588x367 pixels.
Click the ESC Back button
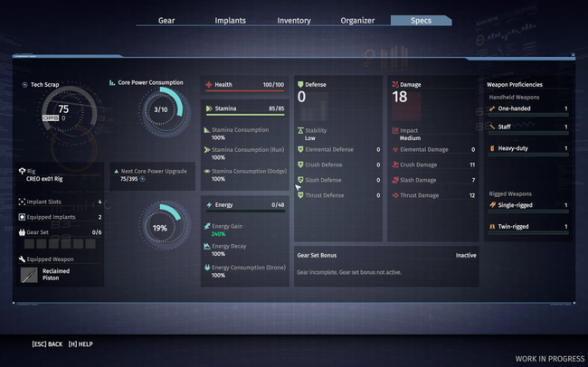click(x=47, y=343)
